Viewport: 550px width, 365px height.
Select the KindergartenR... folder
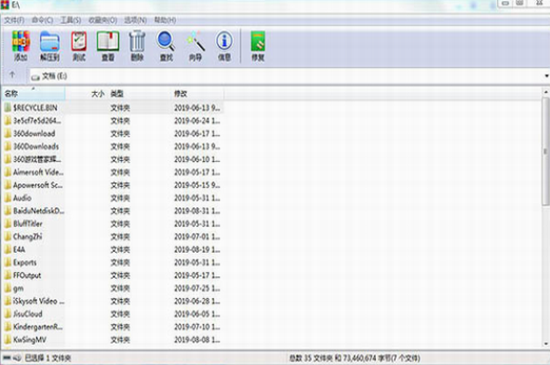pyautogui.click(x=38, y=327)
